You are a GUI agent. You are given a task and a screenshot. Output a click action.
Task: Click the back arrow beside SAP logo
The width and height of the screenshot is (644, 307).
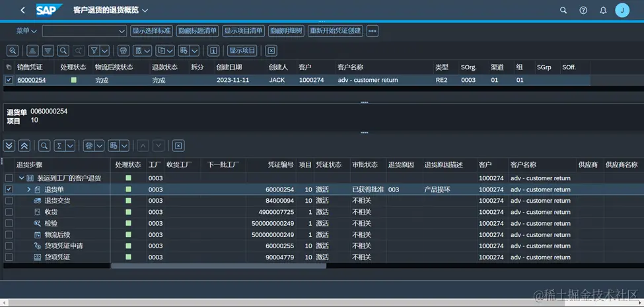(22, 11)
